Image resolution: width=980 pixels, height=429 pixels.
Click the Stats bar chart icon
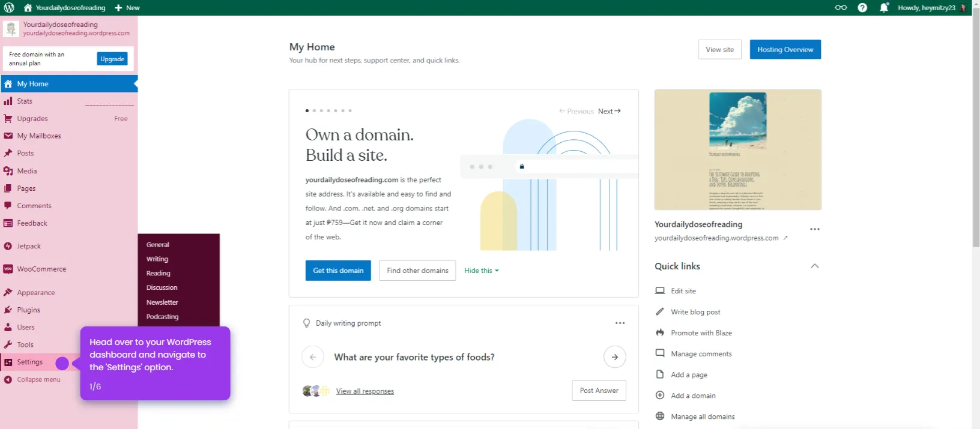click(x=8, y=101)
